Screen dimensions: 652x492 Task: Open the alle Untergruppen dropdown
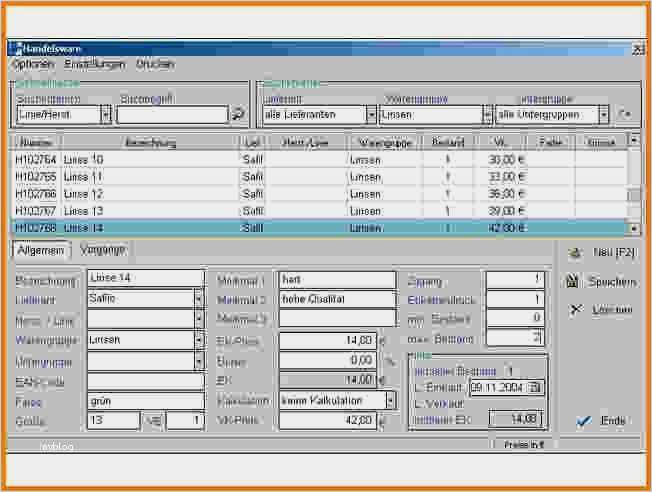click(x=603, y=114)
